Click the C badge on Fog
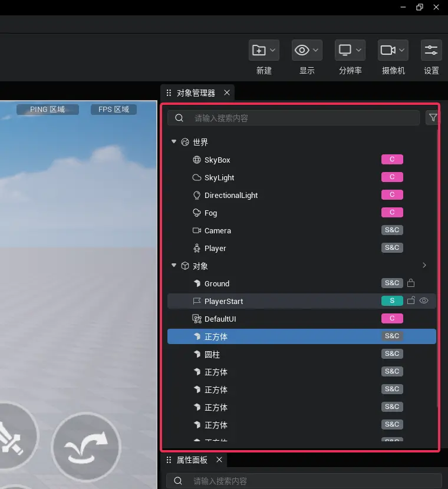This screenshot has width=448, height=489. coord(392,212)
